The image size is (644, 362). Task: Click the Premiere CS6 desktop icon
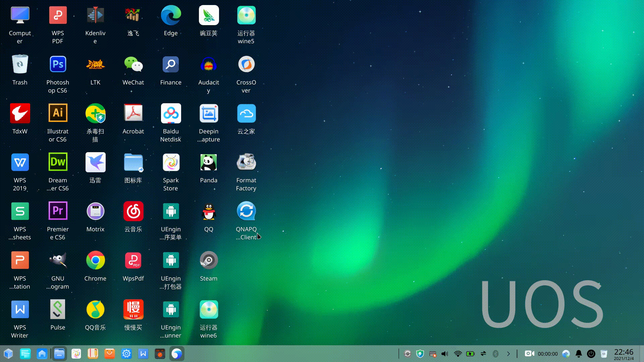(x=58, y=211)
